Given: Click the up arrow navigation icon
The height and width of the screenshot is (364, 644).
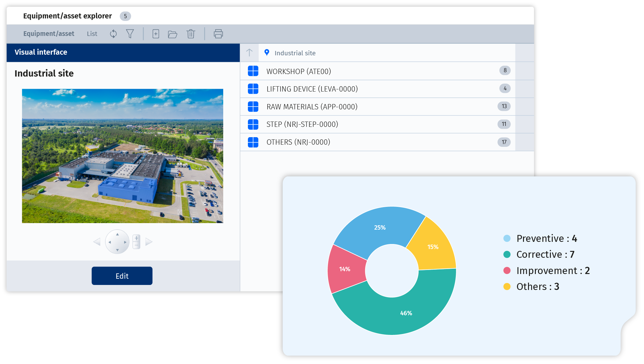Looking at the screenshot, I should [249, 52].
